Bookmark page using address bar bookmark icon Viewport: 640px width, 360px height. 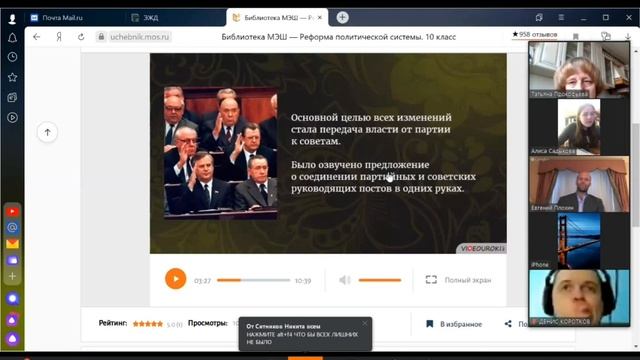[576, 37]
